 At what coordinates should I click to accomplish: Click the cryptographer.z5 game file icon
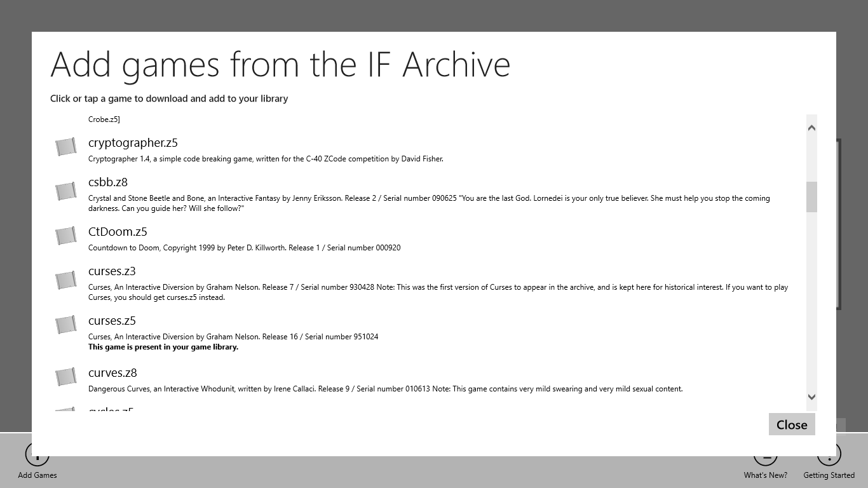click(x=66, y=147)
